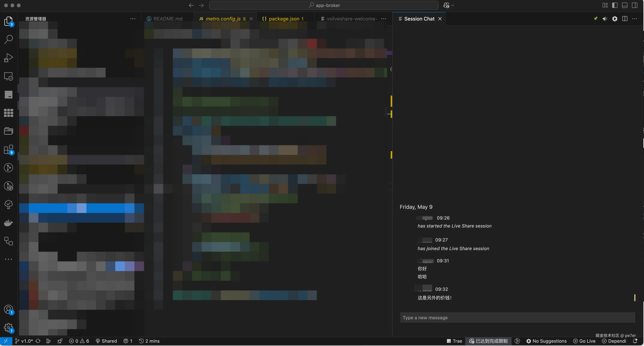The image size is (644, 346).
Task: Toggle the secondary side bar layout button
Action: point(634,5)
